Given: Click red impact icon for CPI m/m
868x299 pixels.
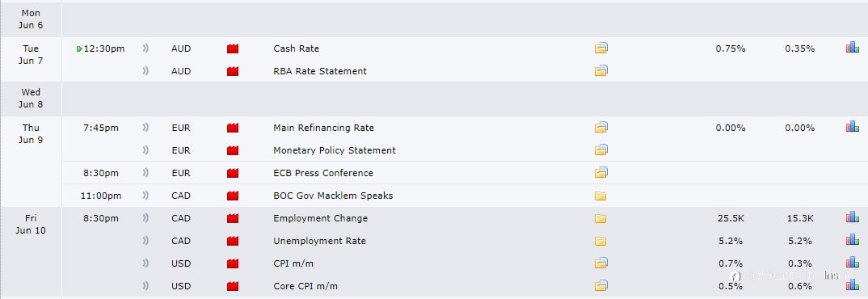Looking at the screenshot, I should coord(233,263).
